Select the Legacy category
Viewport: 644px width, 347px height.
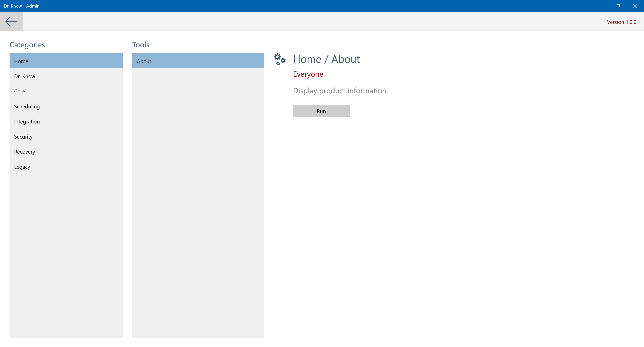point(66,167)
